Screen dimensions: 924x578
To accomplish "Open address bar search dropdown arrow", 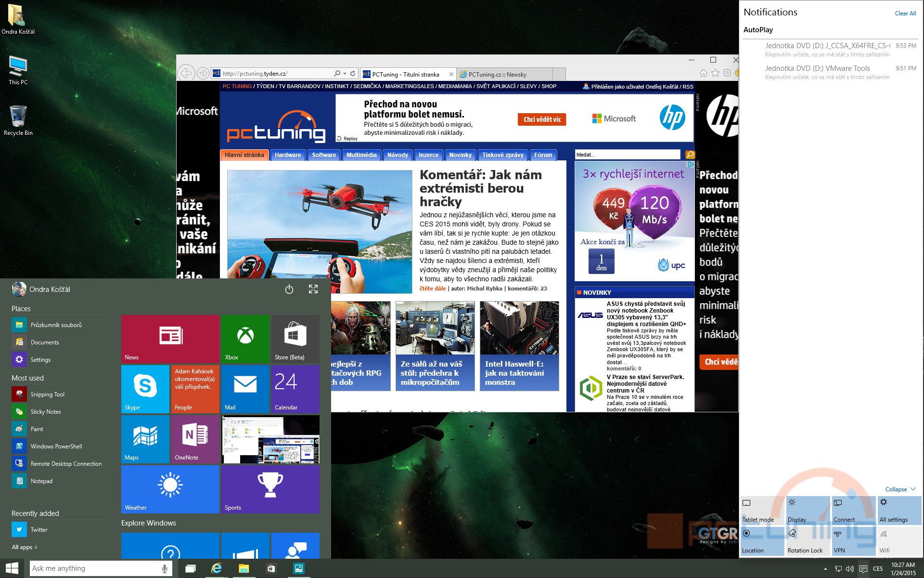I will (x=345, y=73).
